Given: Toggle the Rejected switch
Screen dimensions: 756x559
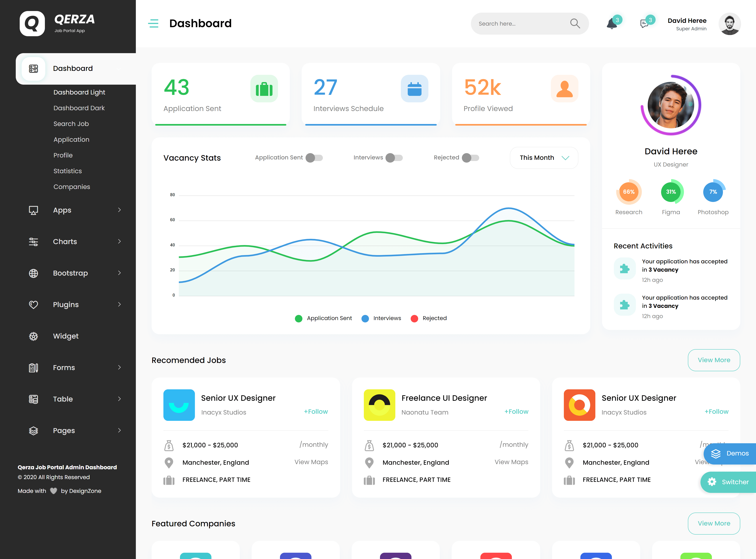Looking at the screenshot, I should coord(470,158).
